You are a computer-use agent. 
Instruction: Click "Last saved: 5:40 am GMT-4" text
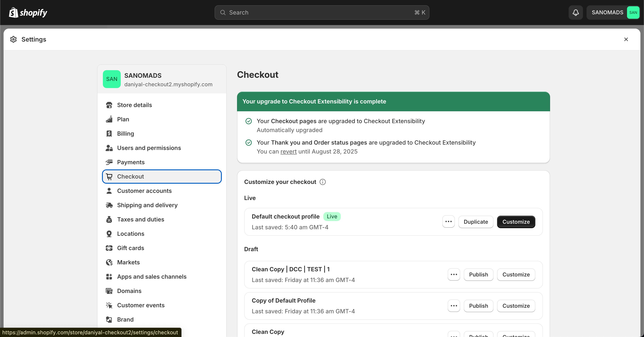point(290,227)
